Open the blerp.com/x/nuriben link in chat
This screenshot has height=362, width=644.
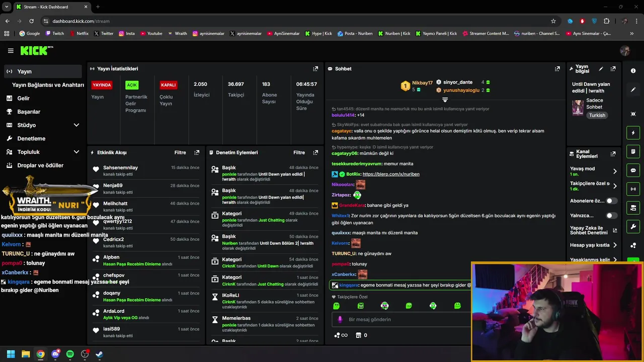tap(390, 174)
